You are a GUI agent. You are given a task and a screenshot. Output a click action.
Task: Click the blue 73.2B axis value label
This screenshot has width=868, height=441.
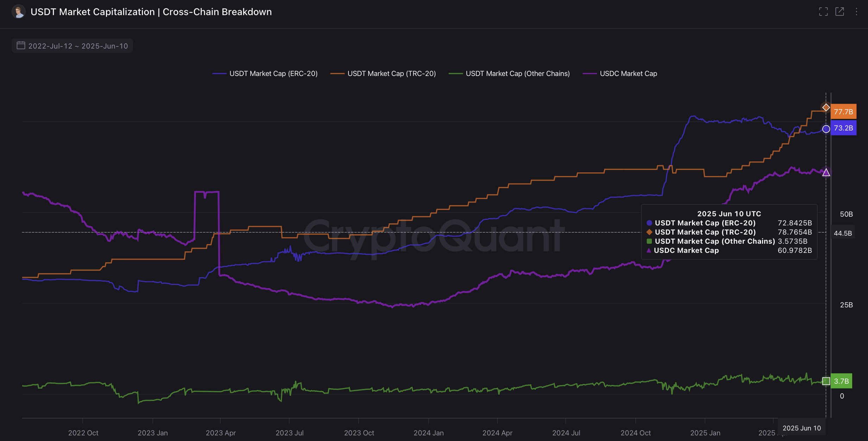pos(843,128)
